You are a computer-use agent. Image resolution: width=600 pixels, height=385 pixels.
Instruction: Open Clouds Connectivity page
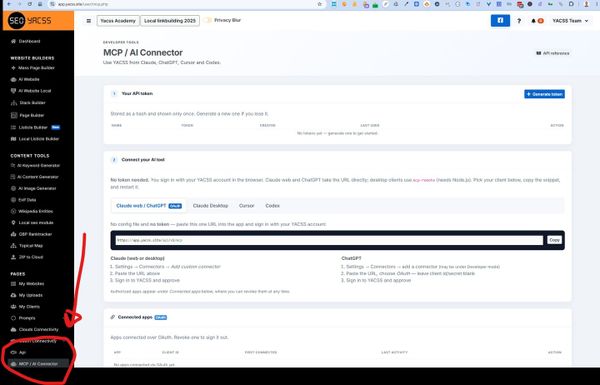34,329
